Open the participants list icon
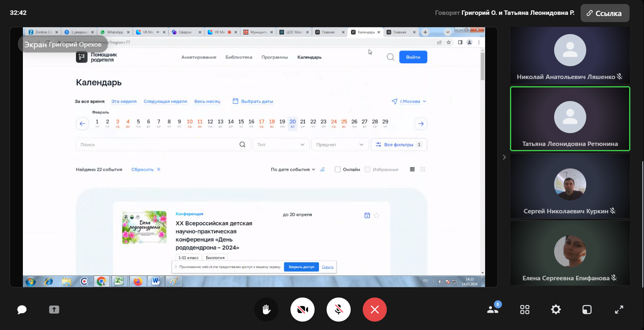 [x=493, y=309]
